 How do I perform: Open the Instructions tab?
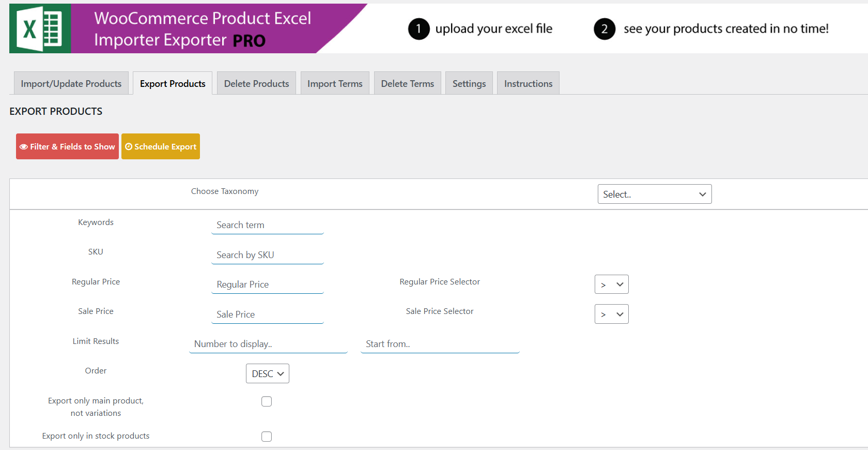528,84
